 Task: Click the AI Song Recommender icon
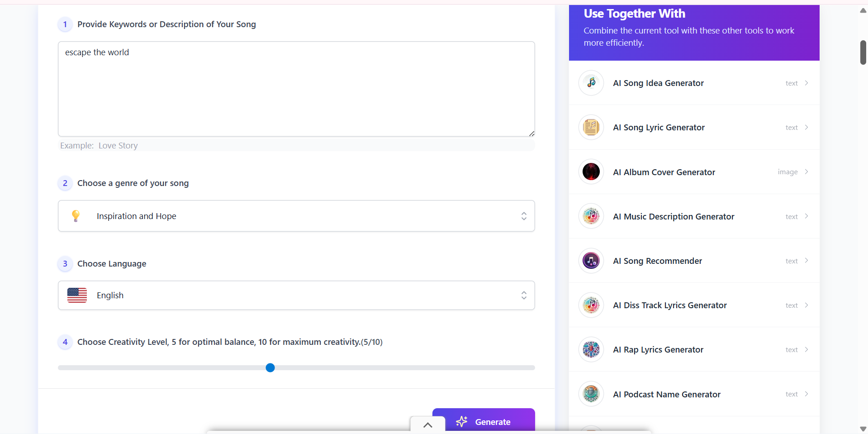pos(591,261)
